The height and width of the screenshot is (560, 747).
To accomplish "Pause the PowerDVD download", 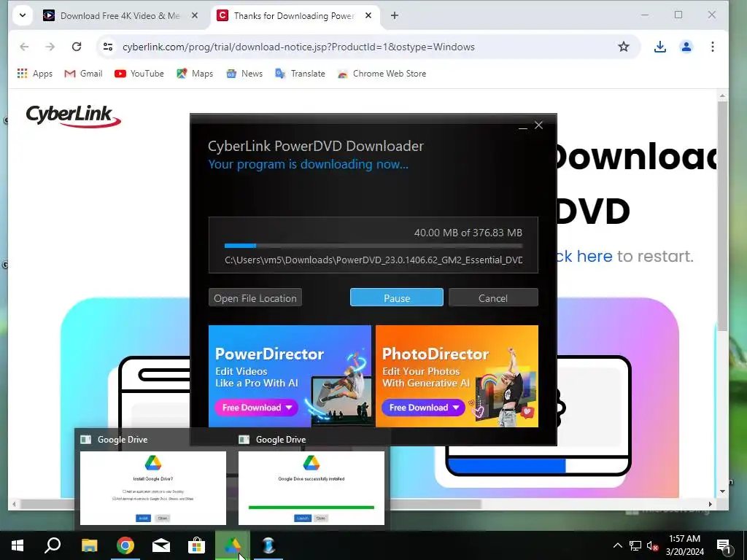I will (396, 298).
